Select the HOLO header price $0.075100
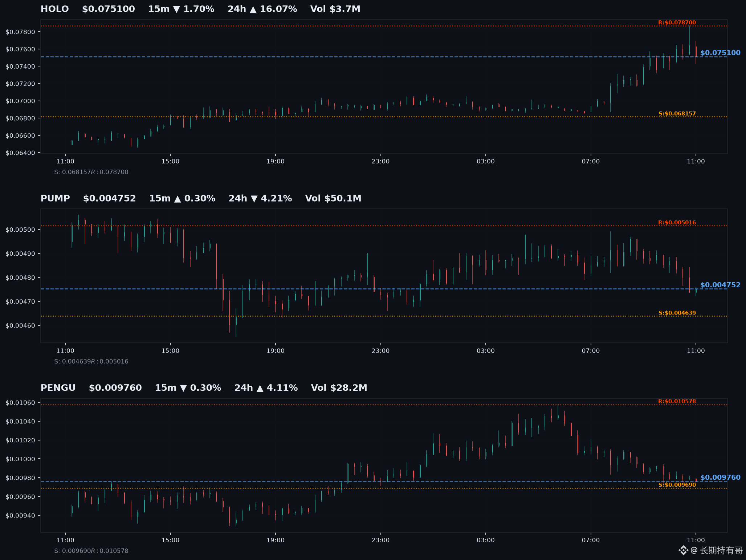Screen dimensions: 746x560 (108, 9)
